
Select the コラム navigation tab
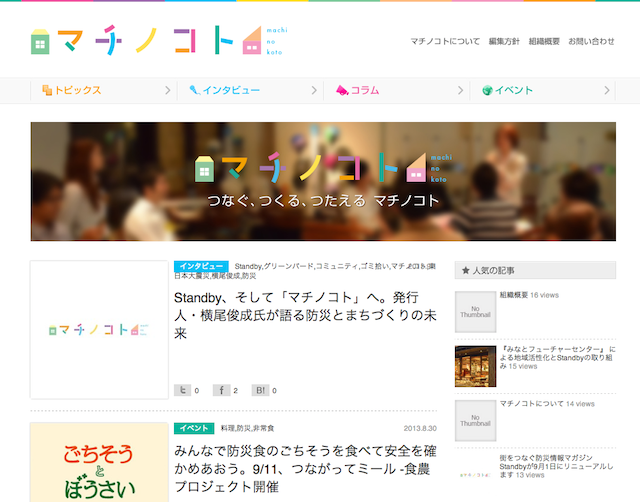(x=397, y=90)
